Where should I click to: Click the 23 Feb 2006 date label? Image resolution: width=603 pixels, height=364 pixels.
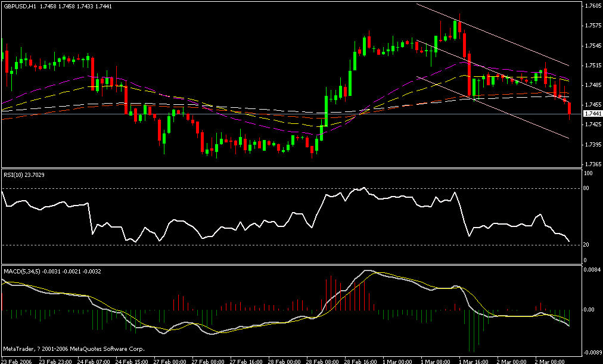[x=15, y=361]
